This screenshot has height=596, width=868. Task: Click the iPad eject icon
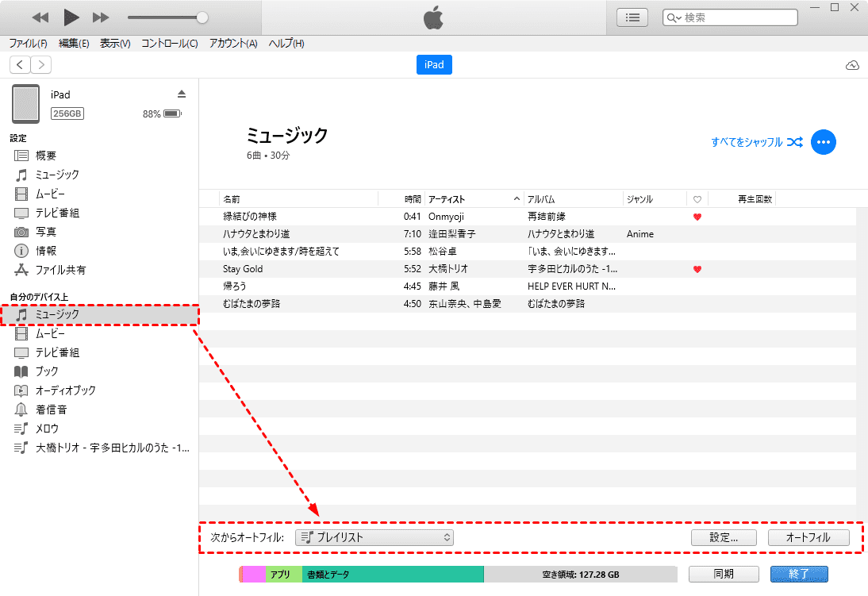pos(181,94)
